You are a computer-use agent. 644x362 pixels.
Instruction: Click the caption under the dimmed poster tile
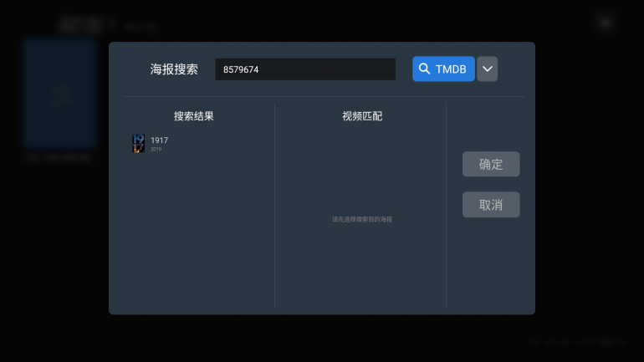(57, 157)
